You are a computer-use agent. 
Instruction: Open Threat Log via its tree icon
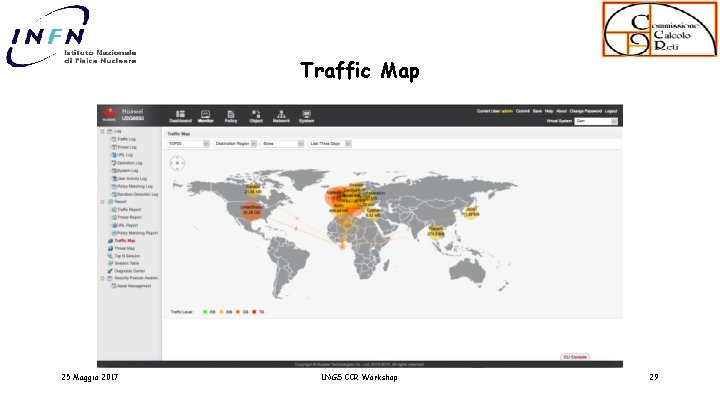pyautogui.click(x=114, y=147)
